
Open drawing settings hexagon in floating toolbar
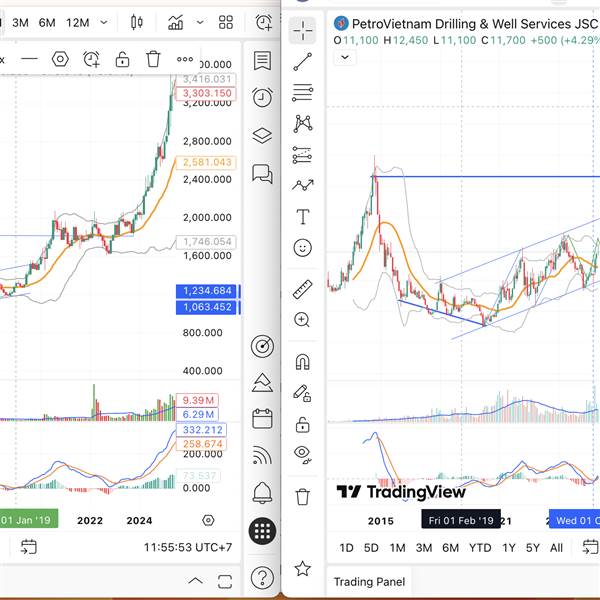tap(60, 59)
